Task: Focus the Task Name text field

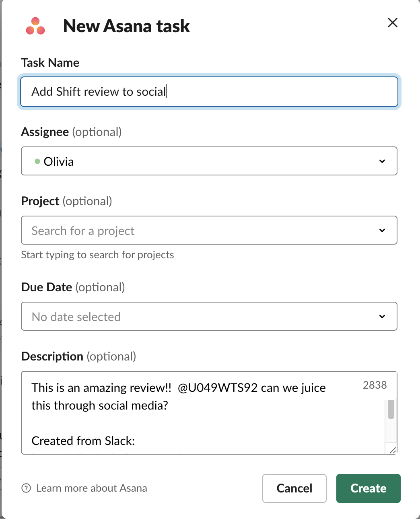Action: click(x=209, y=92)
